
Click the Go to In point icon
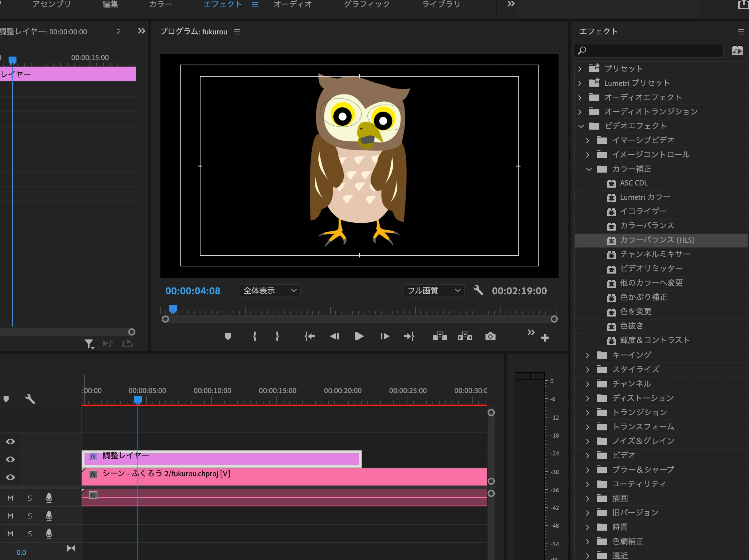point(309,336)
